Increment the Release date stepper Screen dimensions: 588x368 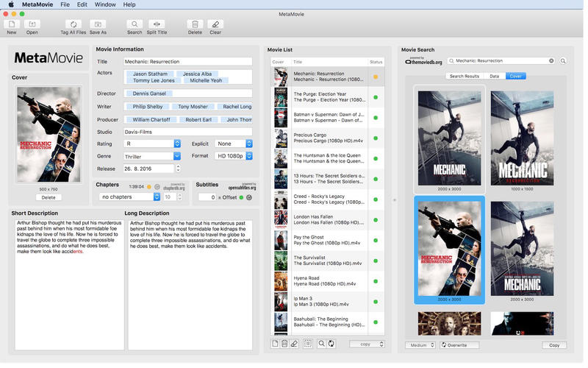[177, 166]
